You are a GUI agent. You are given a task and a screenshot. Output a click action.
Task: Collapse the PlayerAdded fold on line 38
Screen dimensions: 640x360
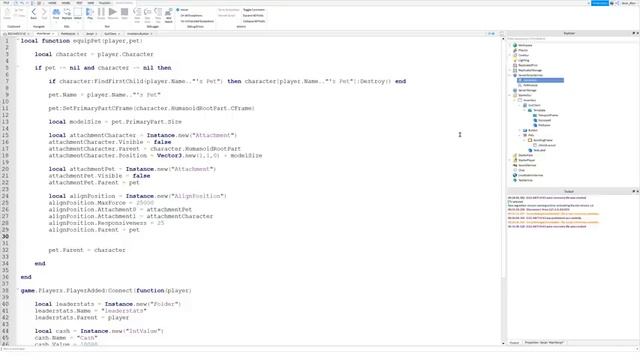click(x=18, y=290)
